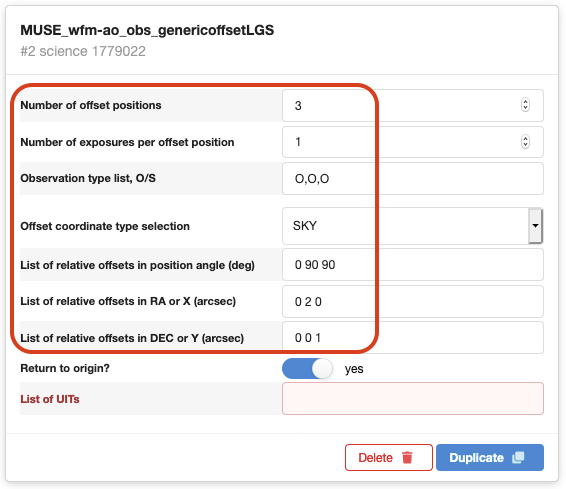Click the List of UITs label

(50, 399)
